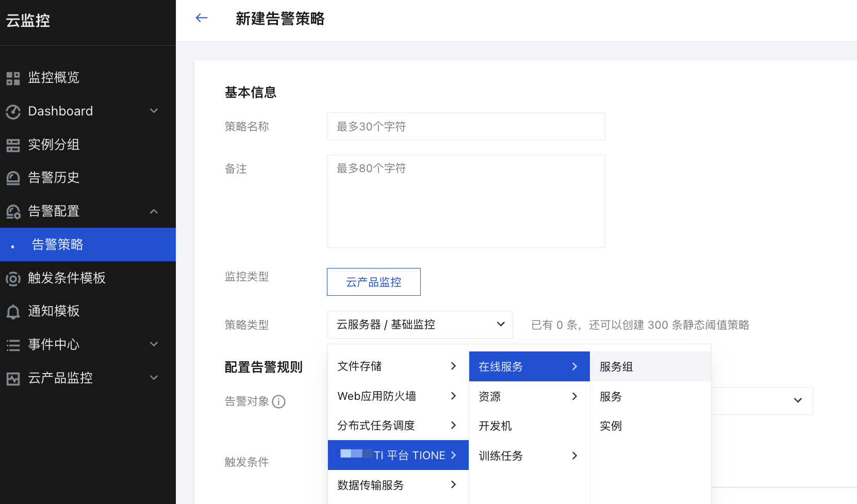Click the Dashboard gauge icon

pyautogui.click(x=13, y=112)
